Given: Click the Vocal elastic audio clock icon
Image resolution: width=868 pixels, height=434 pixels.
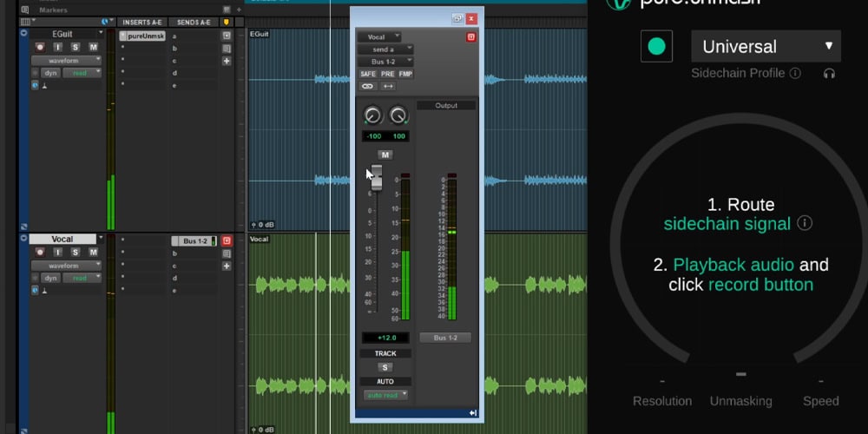Looking at the screenshot, I should [x=35, y=291].
